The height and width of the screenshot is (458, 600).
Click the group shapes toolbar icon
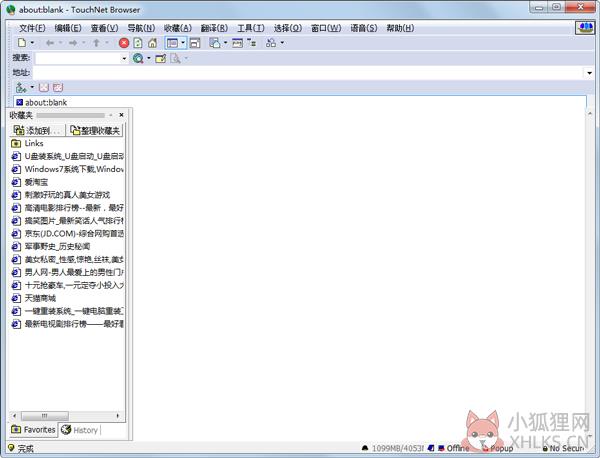(271, 43)
